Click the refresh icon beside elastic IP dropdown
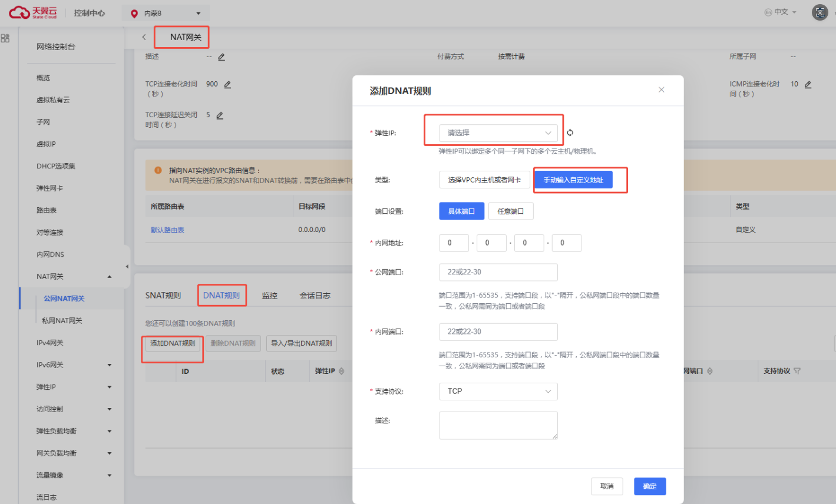The height and width of the screenshot is (504, 836). [570, 133]
